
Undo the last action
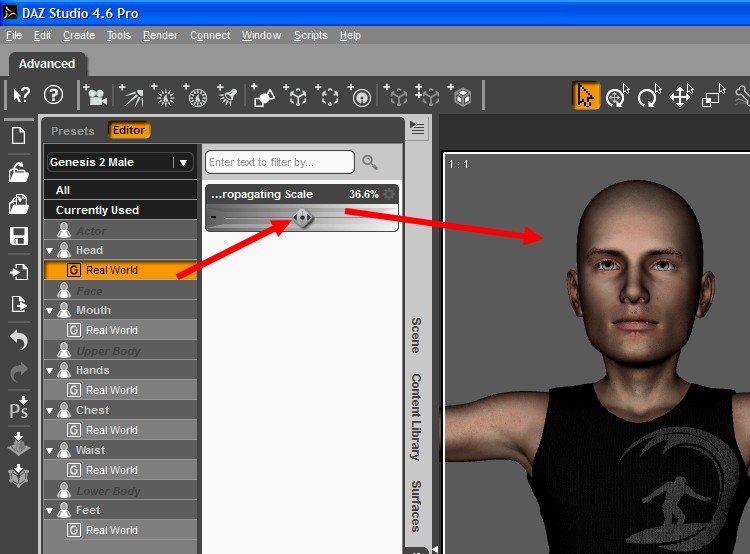point(19,339)
